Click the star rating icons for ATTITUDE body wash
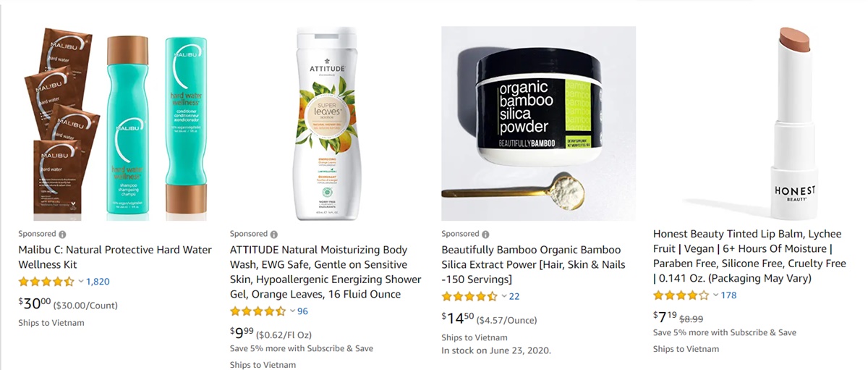This screenshot has width=868, height=370. coord(258,311)
